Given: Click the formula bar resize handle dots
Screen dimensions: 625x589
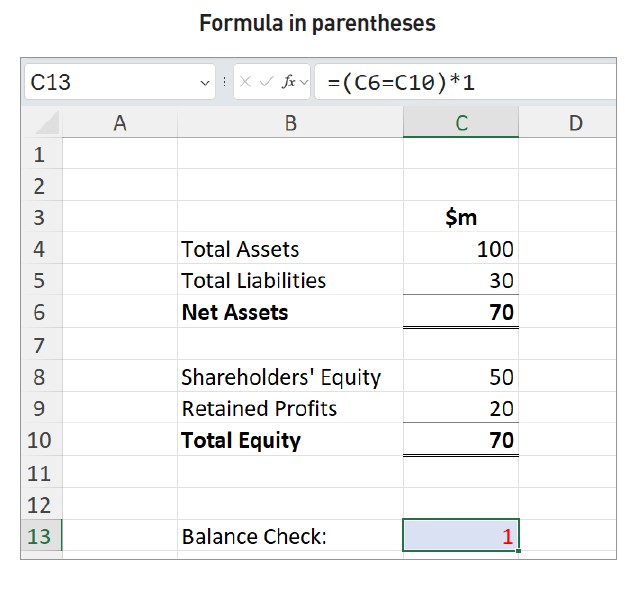Looking at the screenshot, I should click(224, 82).
